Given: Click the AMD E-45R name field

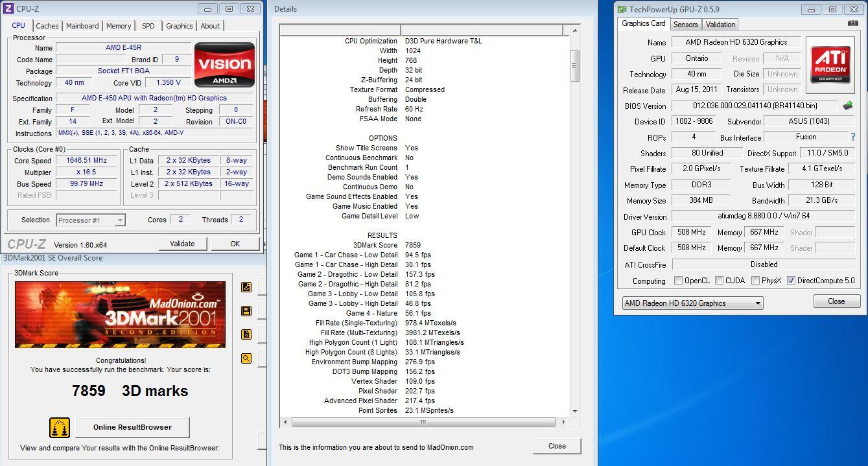Looking at the screenshot, I should (x=123, y=47).
